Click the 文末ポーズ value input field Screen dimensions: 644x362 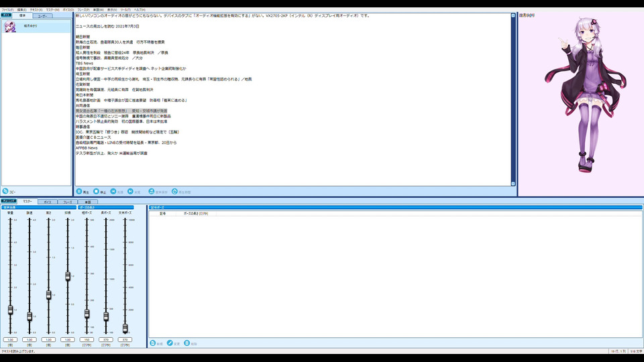[125, 340]
